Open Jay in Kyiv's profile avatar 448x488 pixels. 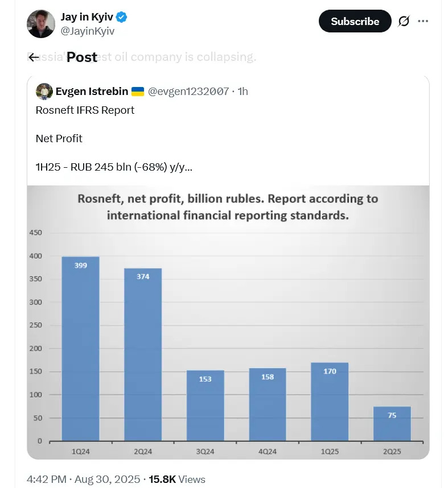pos(41,24)
